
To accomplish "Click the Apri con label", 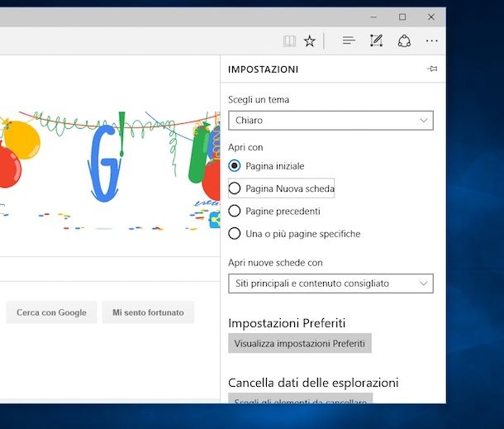I will pyautogui.click(x=245, y=147).
